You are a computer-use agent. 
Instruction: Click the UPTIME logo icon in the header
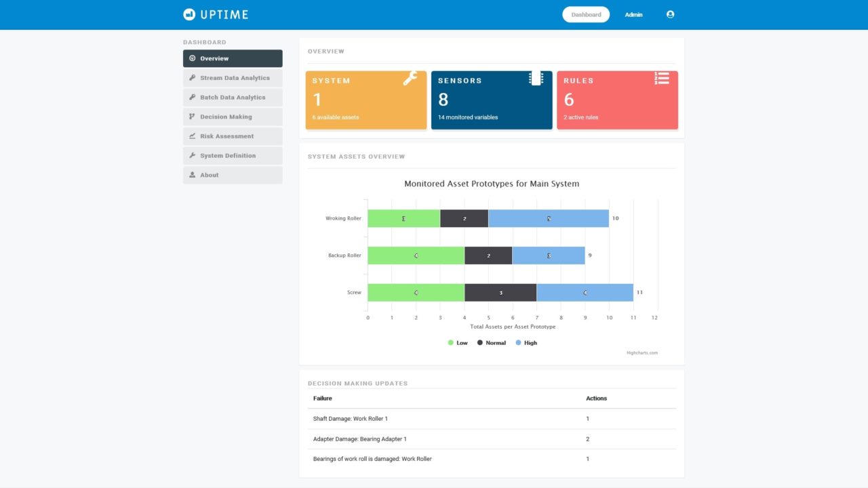(x=188, y=14)
